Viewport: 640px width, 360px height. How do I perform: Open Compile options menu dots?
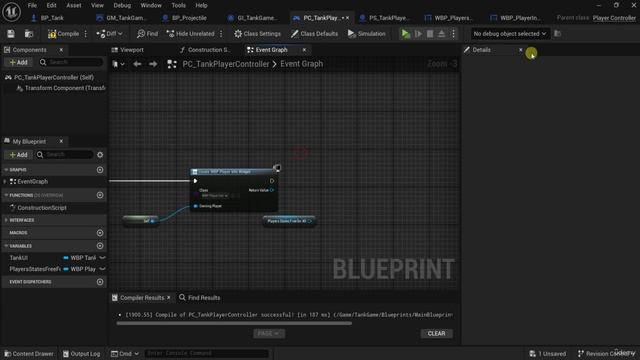pyautogui.click(x=86, y=34)
